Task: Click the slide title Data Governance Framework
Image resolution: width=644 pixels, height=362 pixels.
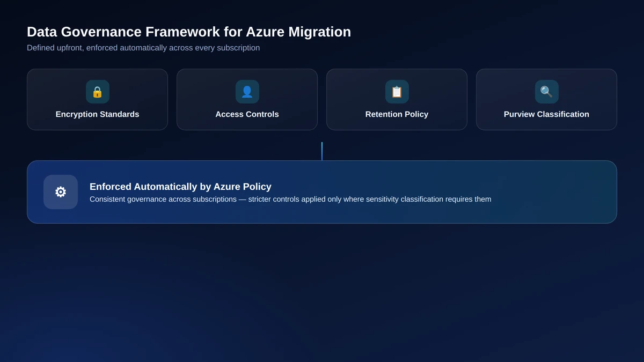Action: click(x=189, y=32)
